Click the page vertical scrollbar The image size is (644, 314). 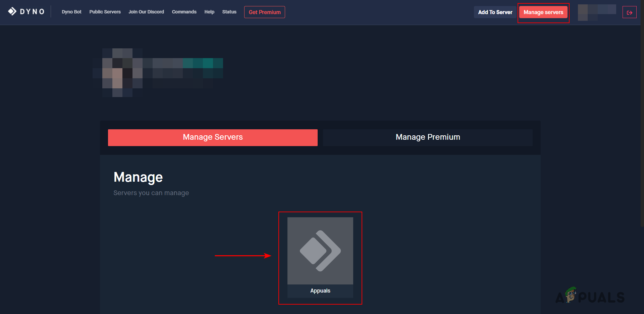tap(642, 114)
